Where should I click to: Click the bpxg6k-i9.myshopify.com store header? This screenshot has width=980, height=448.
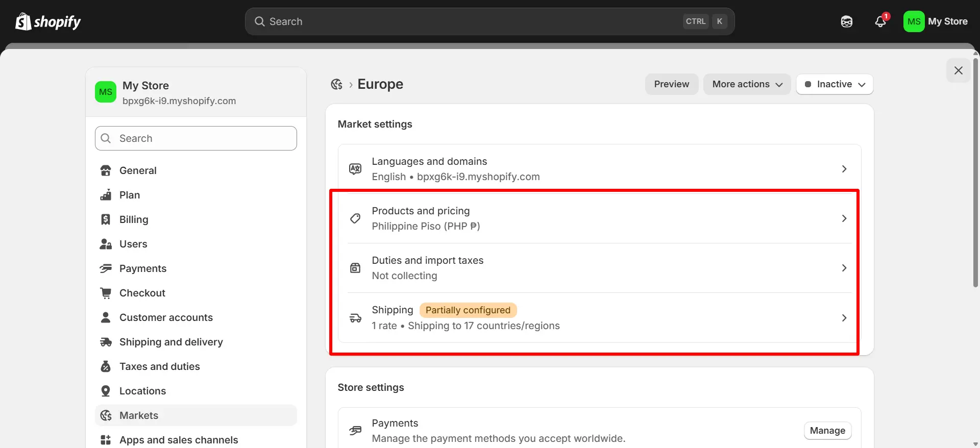[196, 92]
